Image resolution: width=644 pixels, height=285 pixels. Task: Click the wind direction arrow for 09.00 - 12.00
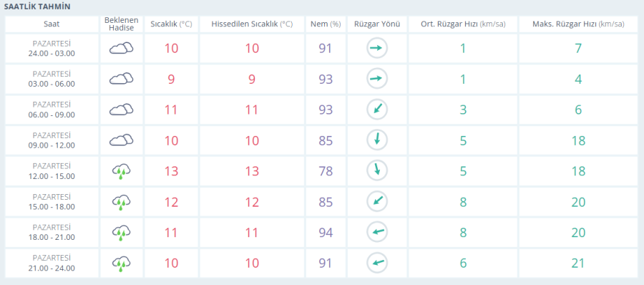pyautogui.click(x=376, y=140)
